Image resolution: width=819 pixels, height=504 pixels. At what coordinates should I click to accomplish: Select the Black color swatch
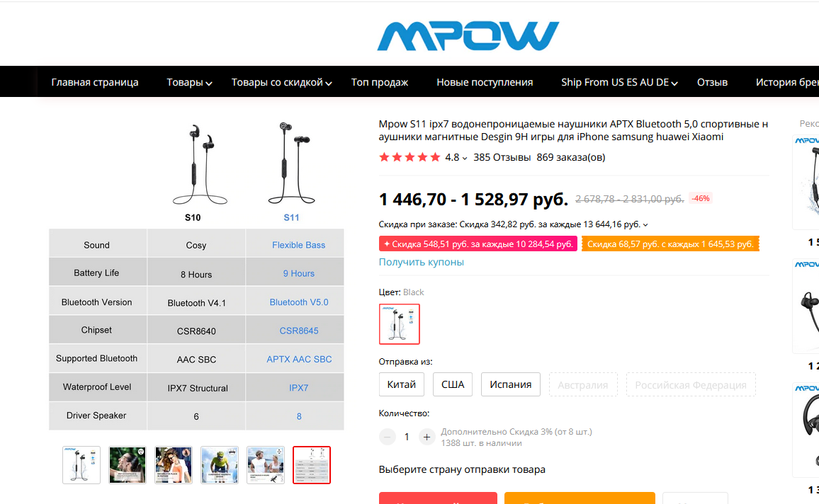point(399,324)
